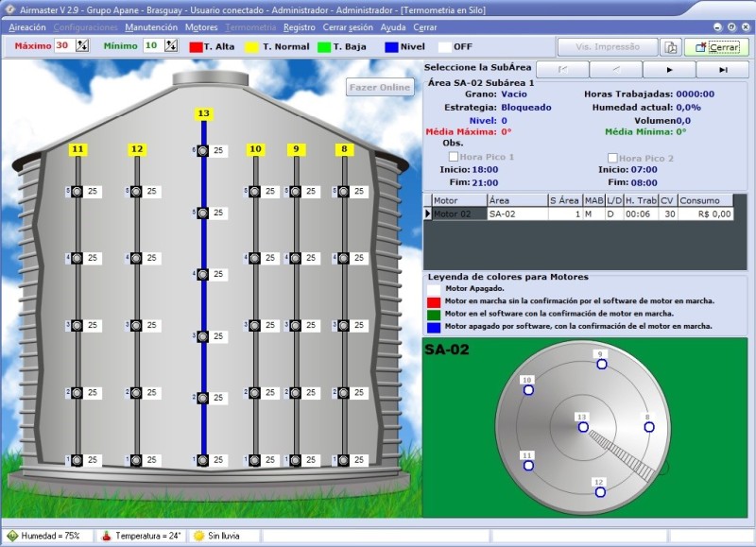Jump to the last subarea
The height and width of the screenshot is (547, 756).
[x=722, y=70]
